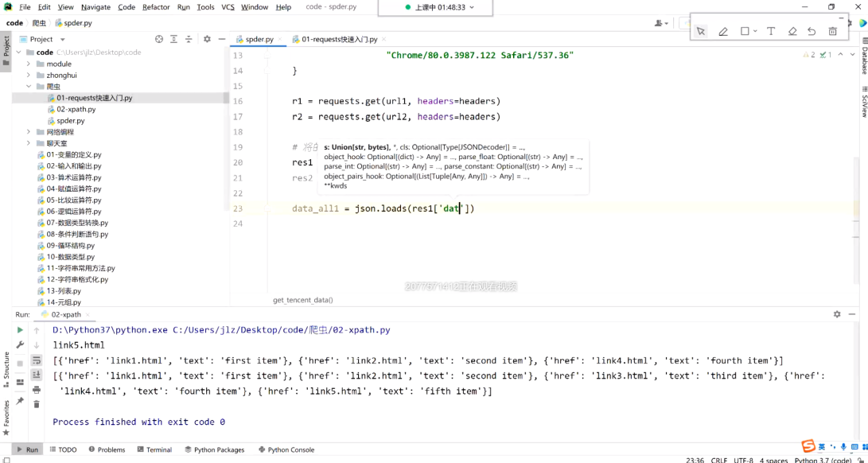Image resolution: width=868 pixels, height=463 pixels.
Task: Select the pointer tool in annotation toolbar
Action: click(701, 32)
